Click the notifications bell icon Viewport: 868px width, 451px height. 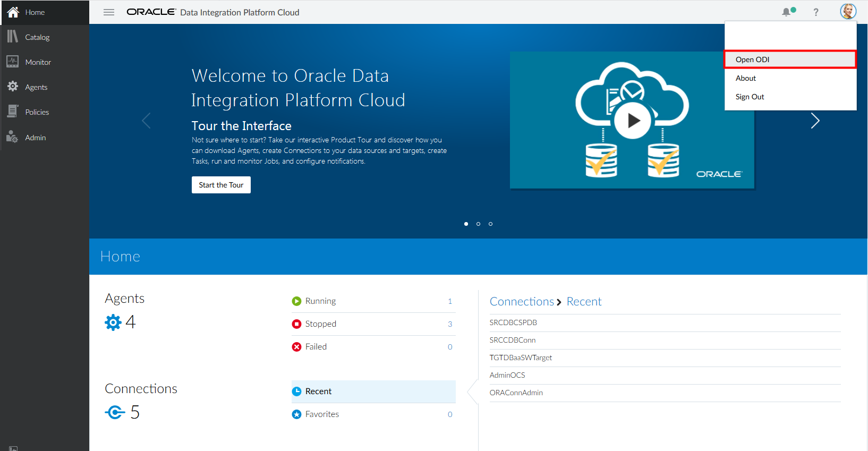coord(787,12)
